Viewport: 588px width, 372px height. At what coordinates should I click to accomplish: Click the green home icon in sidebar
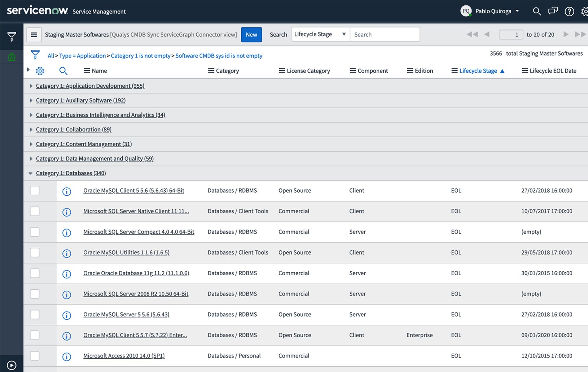click(12, 57)
